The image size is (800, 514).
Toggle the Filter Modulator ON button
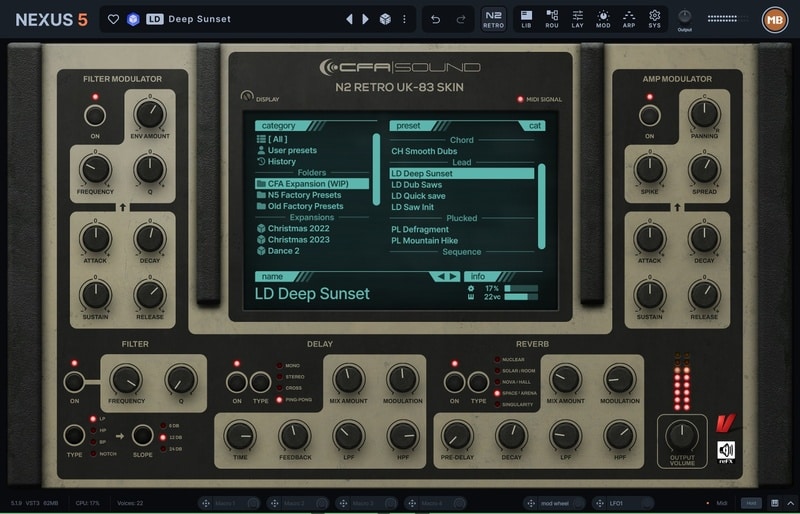point(95,116)
